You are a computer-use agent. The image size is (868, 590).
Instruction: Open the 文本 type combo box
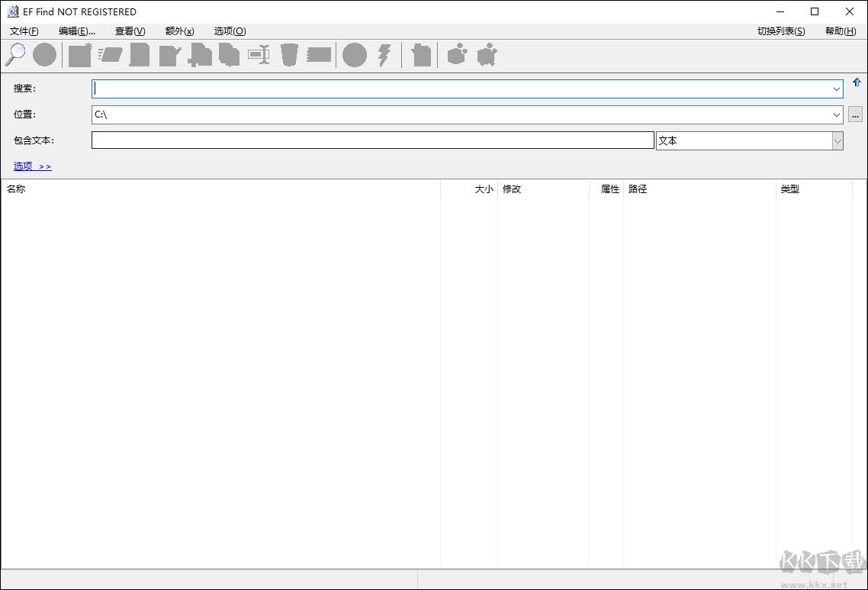click(x=750, y=140)
